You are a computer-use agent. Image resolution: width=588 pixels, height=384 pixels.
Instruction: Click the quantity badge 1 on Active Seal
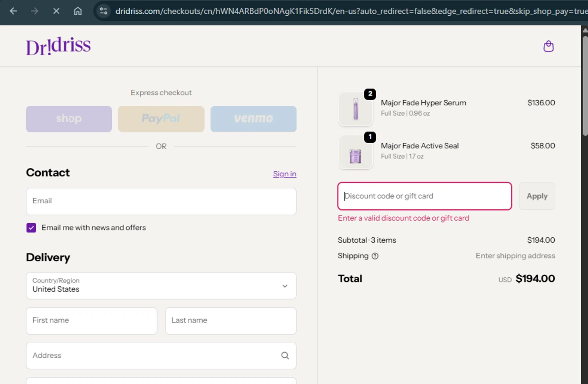(x=370, y=137)
